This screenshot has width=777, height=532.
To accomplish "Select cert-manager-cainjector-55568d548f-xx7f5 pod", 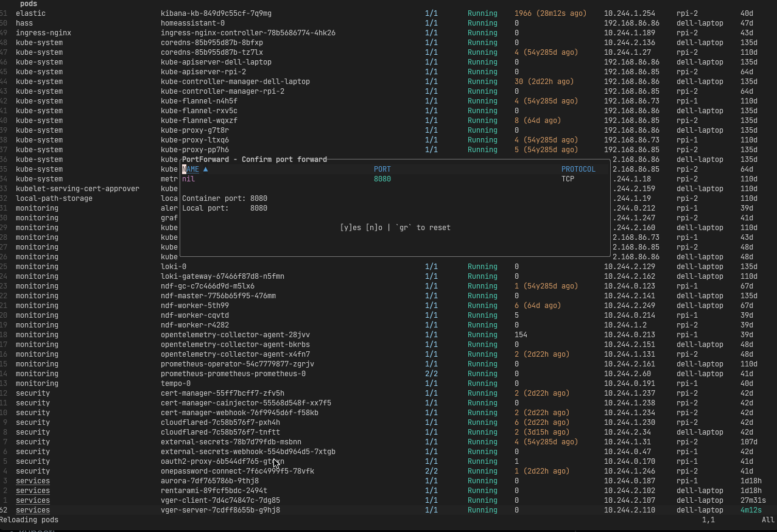I will [246, 403].
